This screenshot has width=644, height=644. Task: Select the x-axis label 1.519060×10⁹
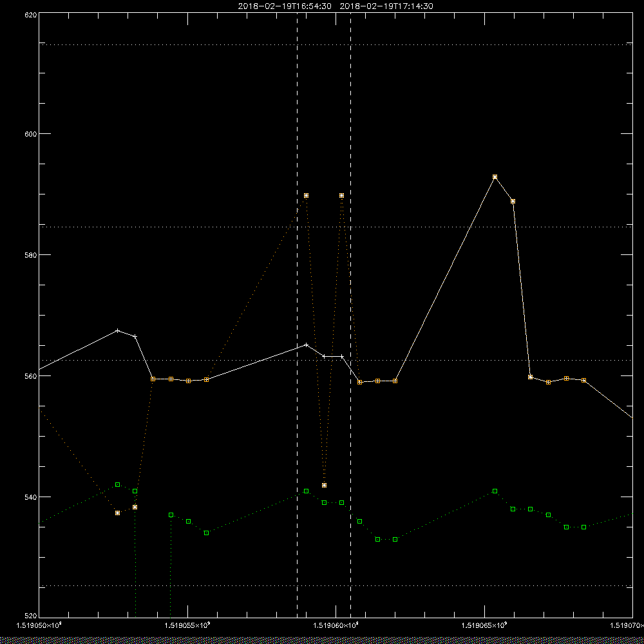(x=336, y=625)
